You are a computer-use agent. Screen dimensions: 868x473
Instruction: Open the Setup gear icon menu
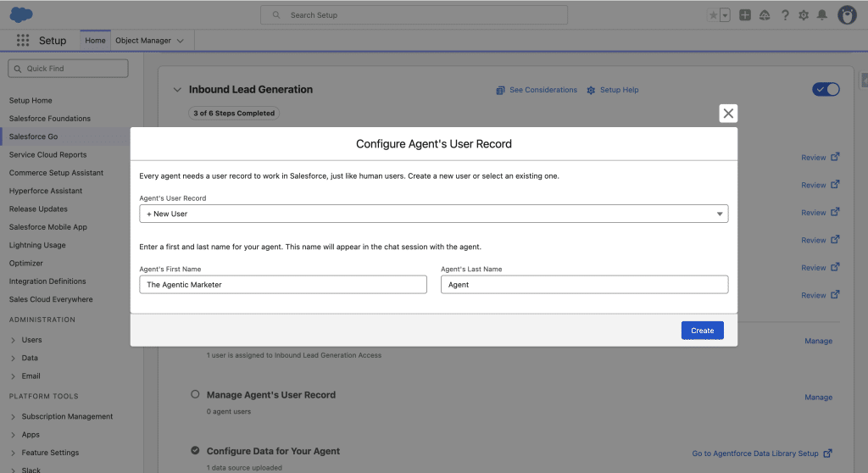(804, 15)
